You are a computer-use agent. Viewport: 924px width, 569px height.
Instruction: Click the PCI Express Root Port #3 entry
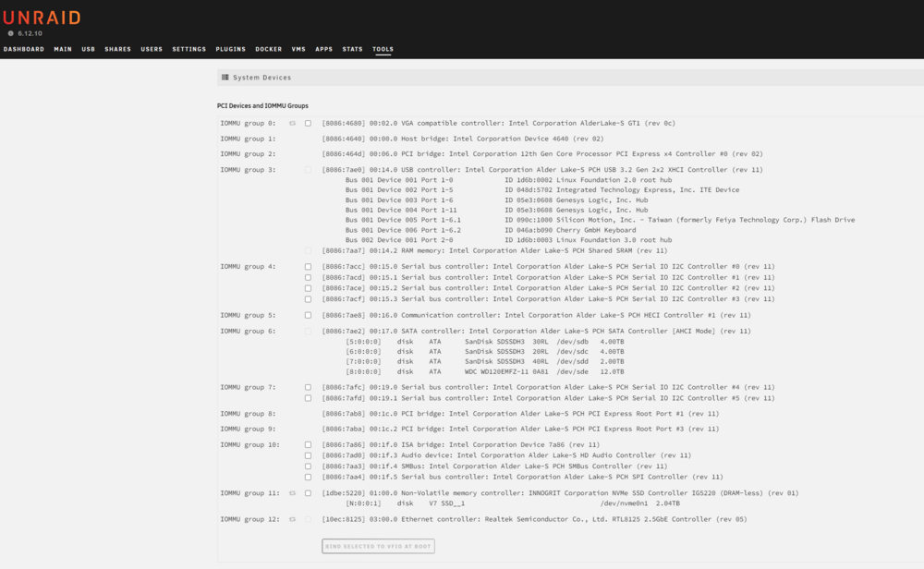[x=520, y=430]
